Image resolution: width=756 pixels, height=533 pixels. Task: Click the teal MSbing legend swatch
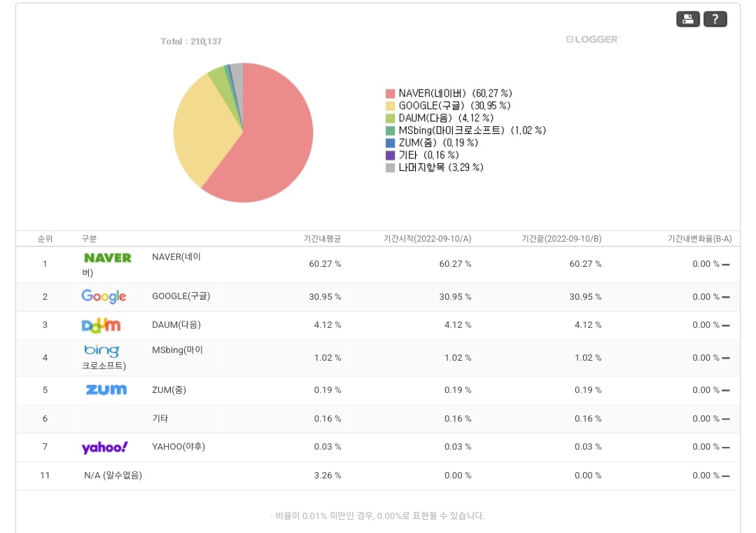[x=390, y=131]
